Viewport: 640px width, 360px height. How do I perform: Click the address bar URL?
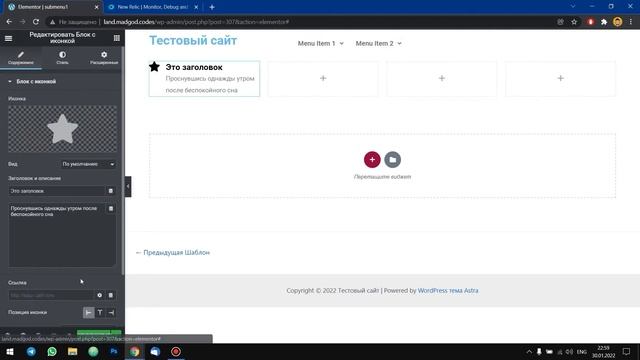(196, 22)
